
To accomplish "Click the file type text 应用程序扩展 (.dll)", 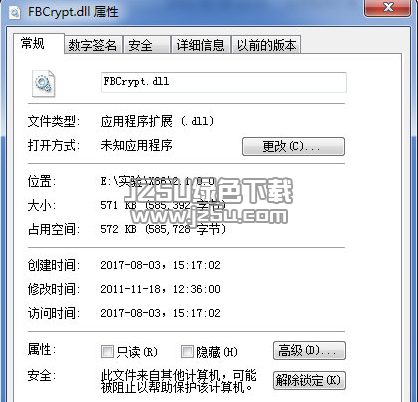I will pos(157,121).
